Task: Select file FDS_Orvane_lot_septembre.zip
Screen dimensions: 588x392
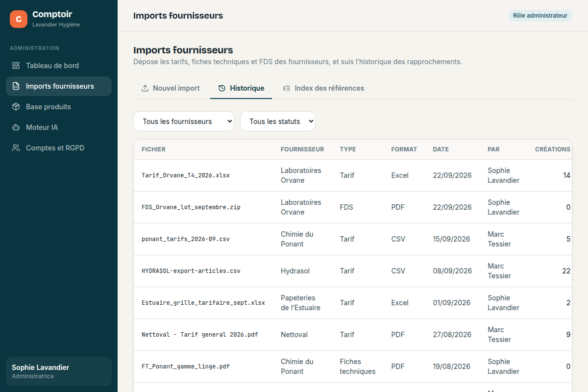Action: (191, 207)
